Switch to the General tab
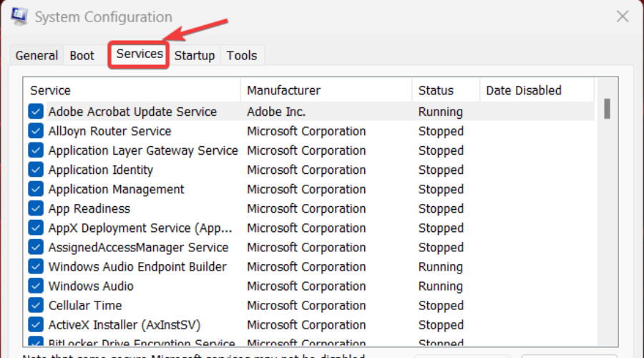The image size is (644, 358). click(x=36, y=56)
